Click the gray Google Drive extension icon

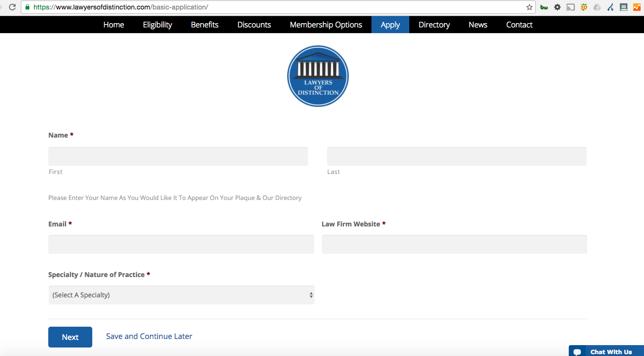(597, 7)
